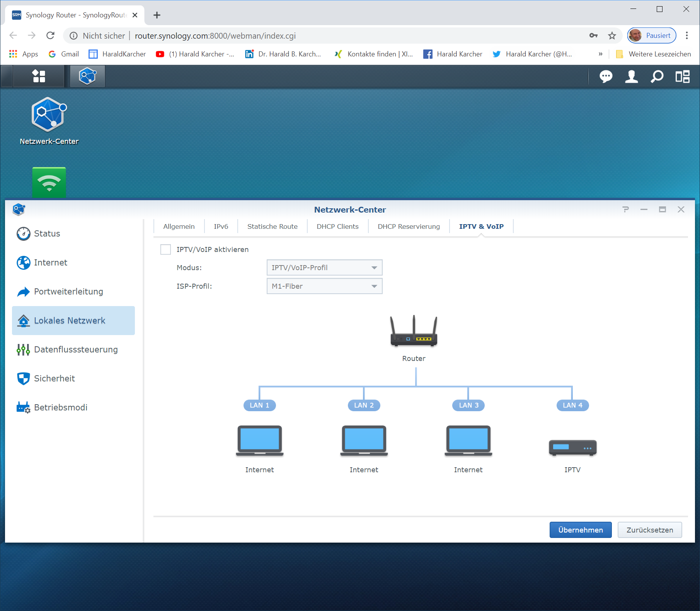Click the Zurücksetzen button
Screen dimensions: 700x611
point(649,530)
